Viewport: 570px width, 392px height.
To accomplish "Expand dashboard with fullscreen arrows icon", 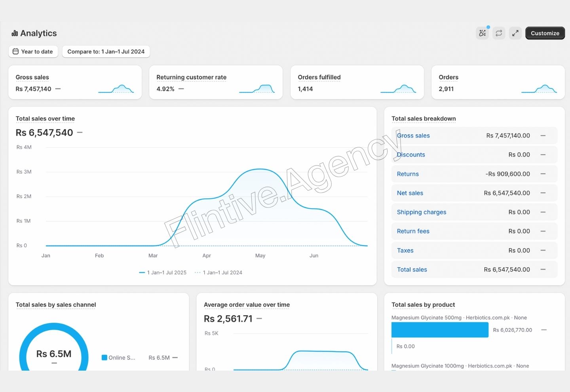I will click(x=515, y=33).
